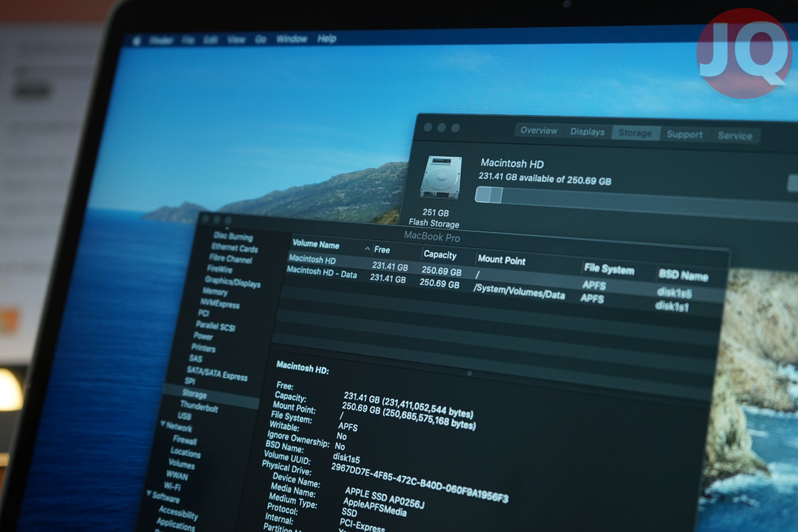This screenshot has width=798, height=532.
Task: Select Applications under Software
Action: pyautogui.click(x=176, y=525)
